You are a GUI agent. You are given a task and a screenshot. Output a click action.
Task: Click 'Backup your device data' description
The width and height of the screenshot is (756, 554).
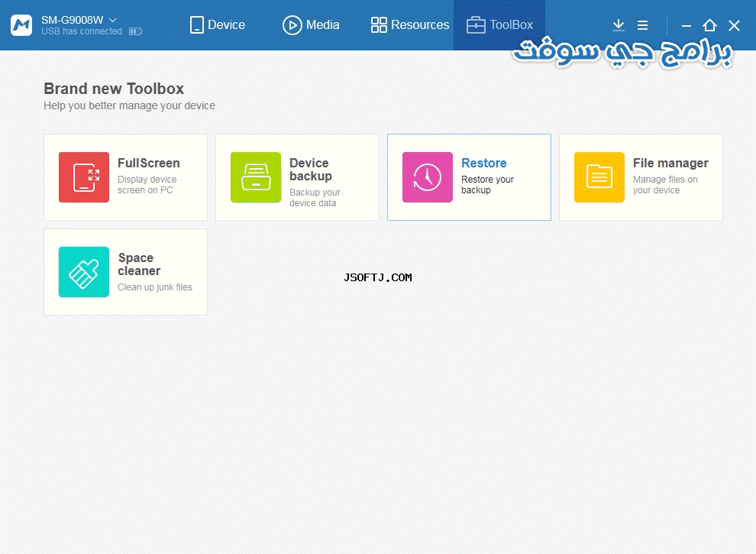pyautogui.click(x=315, y=198)
